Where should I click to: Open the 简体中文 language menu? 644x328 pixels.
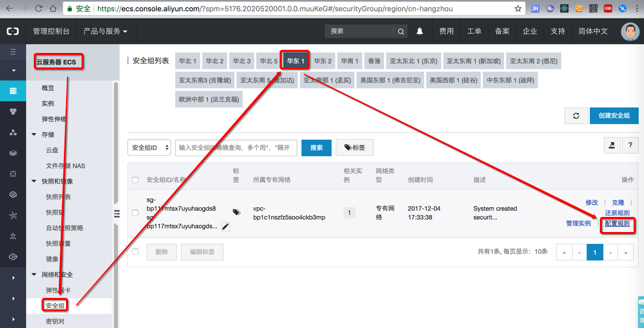point(593,31)
